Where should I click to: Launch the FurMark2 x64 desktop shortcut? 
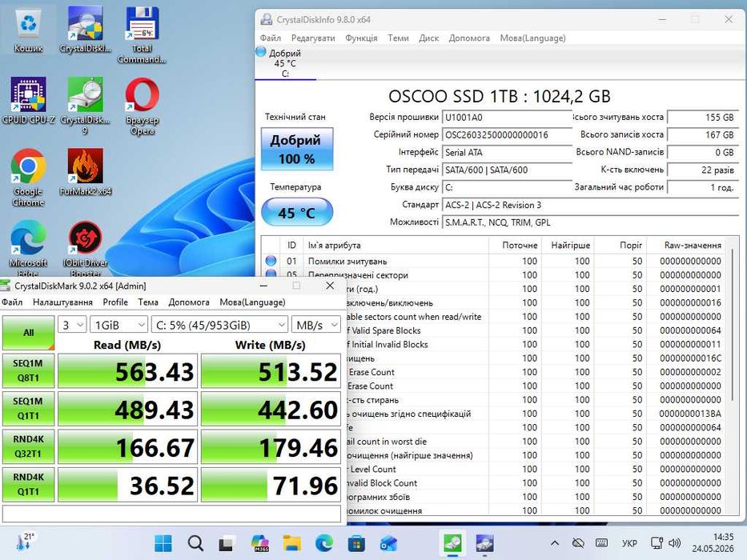[86, 172]
